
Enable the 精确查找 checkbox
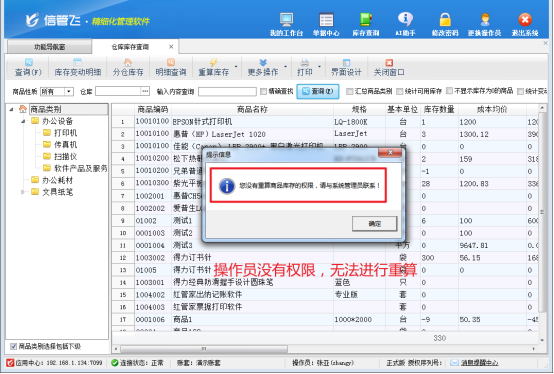pos(263,91)
